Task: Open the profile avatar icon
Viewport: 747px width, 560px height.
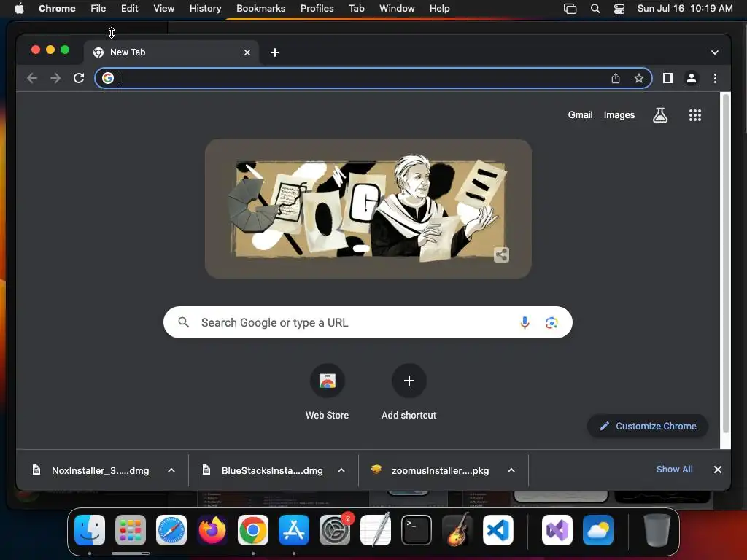Action: [692, 78]
